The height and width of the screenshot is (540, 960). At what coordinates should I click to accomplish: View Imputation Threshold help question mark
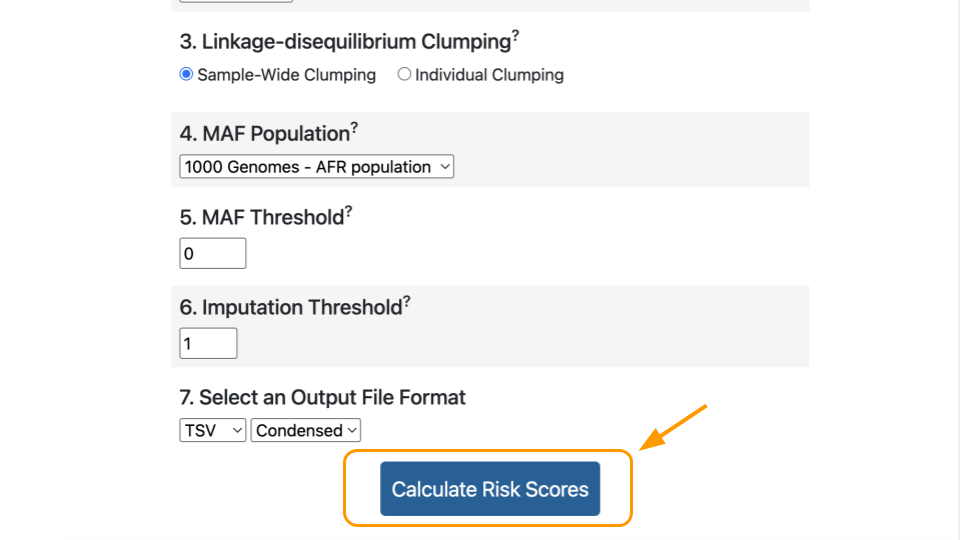pos(407,302)
